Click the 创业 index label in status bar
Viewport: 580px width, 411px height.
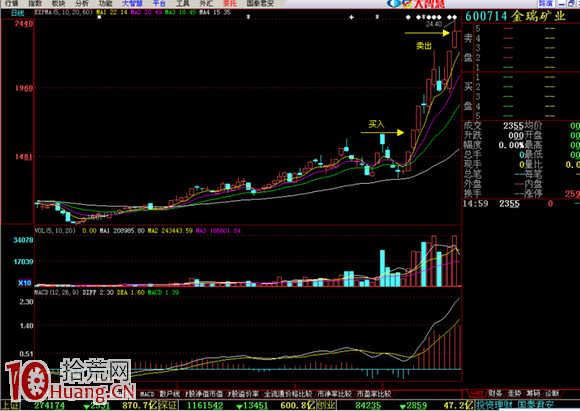coord(327,405)
